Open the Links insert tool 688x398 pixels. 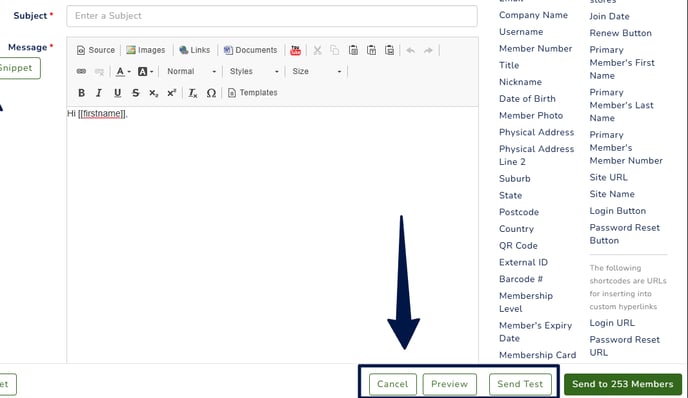point(195,50)
